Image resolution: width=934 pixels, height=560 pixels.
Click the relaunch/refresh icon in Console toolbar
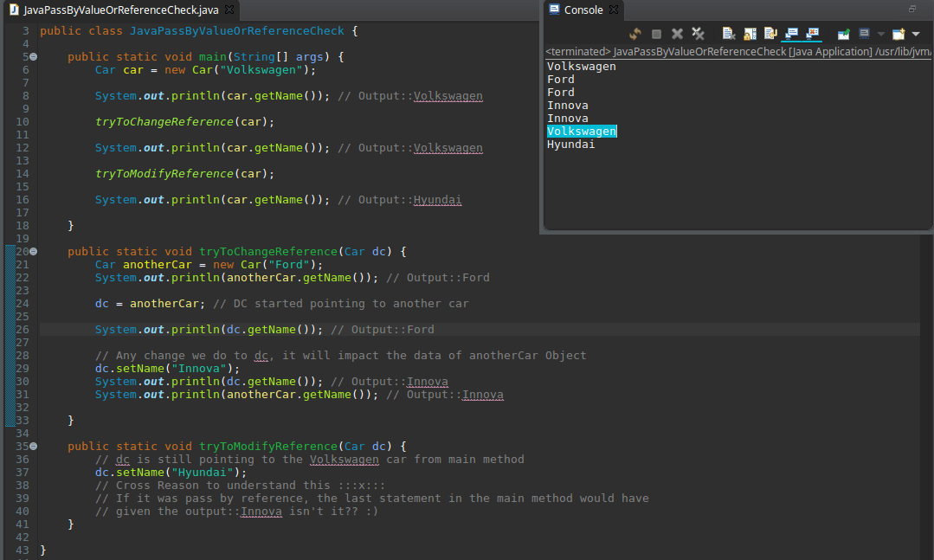(635, 34)
